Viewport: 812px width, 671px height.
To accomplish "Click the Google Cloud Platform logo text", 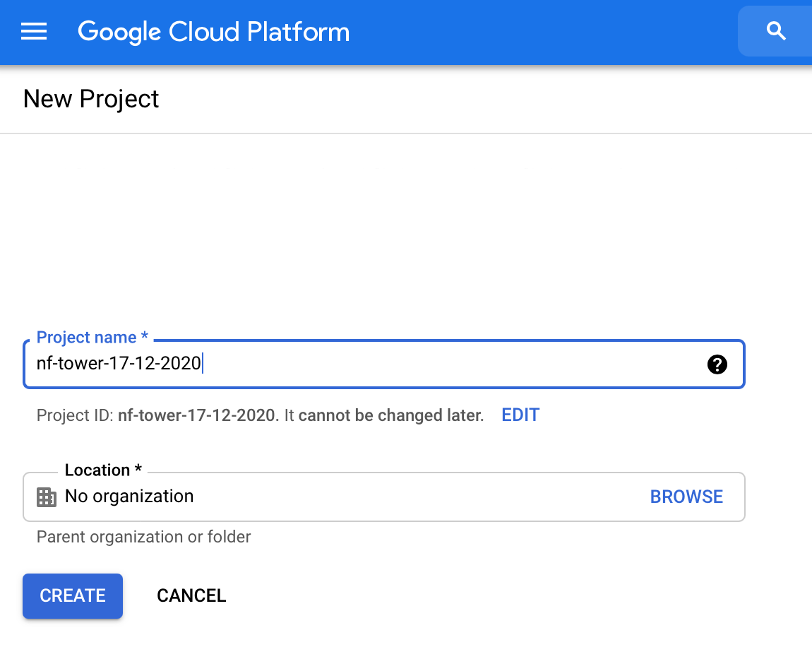I will pos(213,32).
